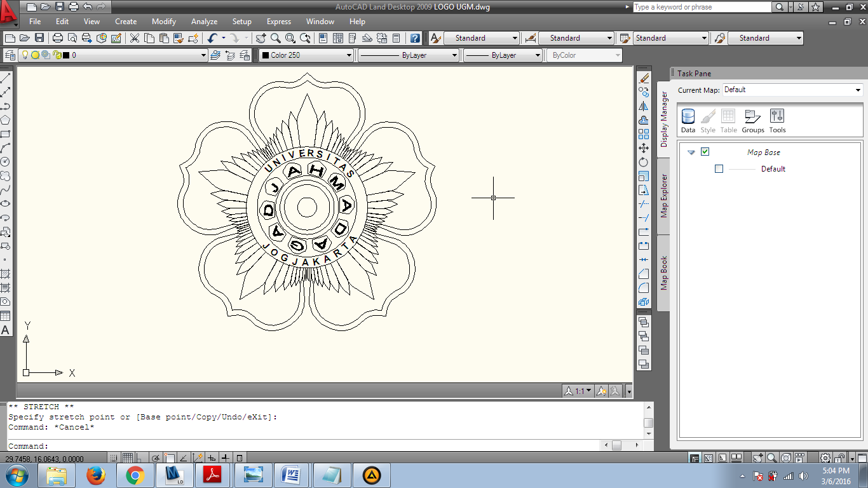Select the Rectangle draw tool

(5, 134)
